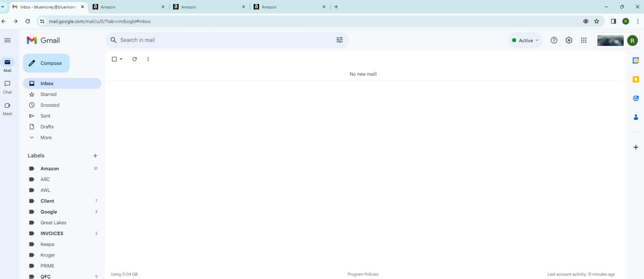Viewport: 644px width, 279px height.
Task: Get add-ons via side panel plus
Action: click(636, 147)
